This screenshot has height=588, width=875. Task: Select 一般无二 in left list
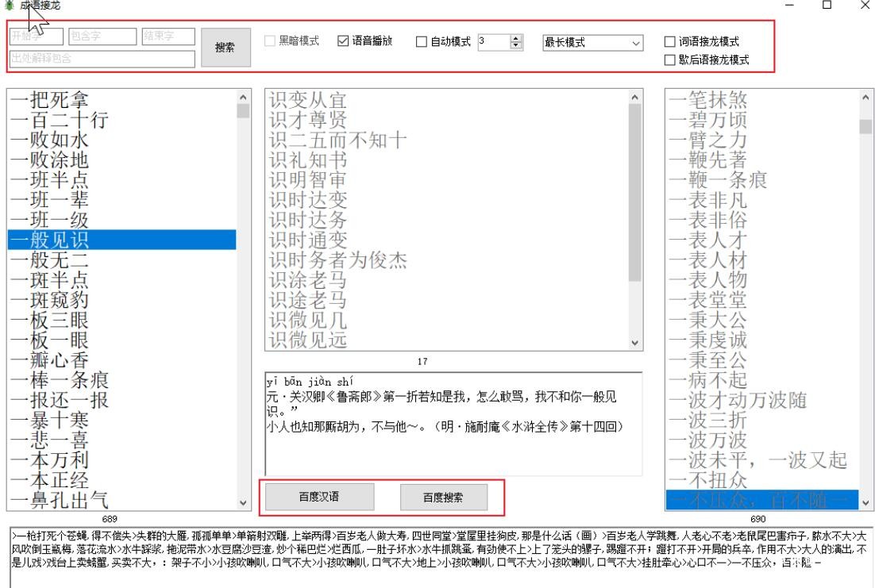[x=121, y=260]
